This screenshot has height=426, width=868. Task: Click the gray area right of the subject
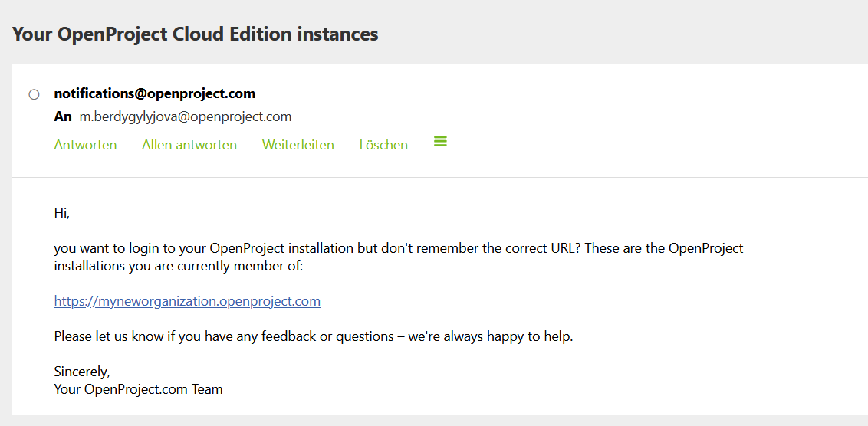(613, 34)
